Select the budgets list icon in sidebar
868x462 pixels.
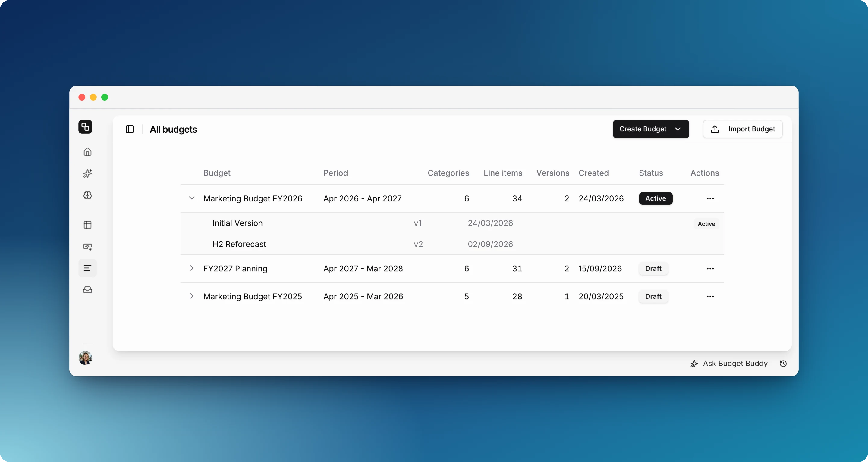tap(88, 268)
